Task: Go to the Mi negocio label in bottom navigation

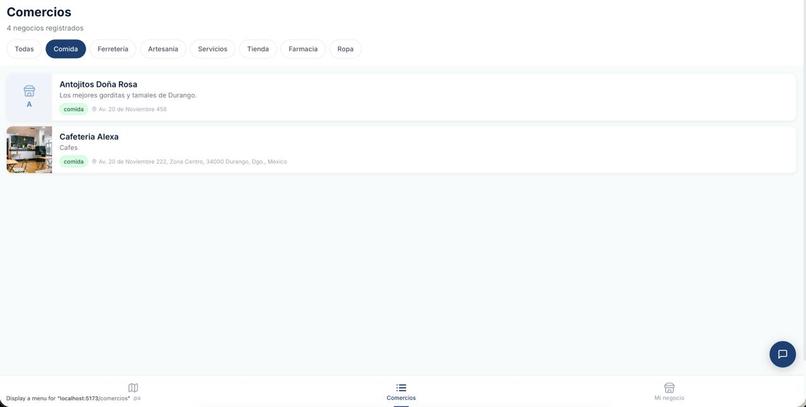Action: tap(669, 398)
